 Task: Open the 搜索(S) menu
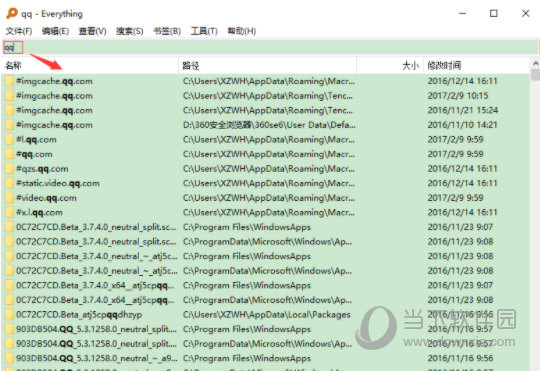pyautogui.click(x=129, y=31)
